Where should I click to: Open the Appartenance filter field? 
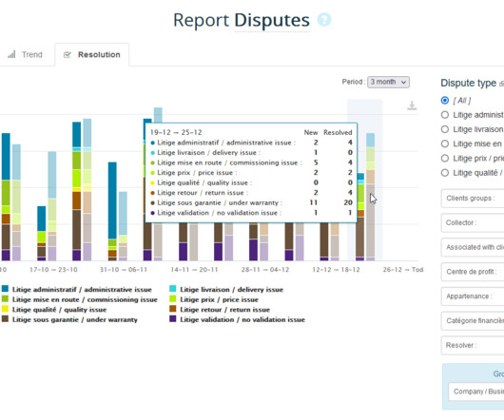[473, 296]
